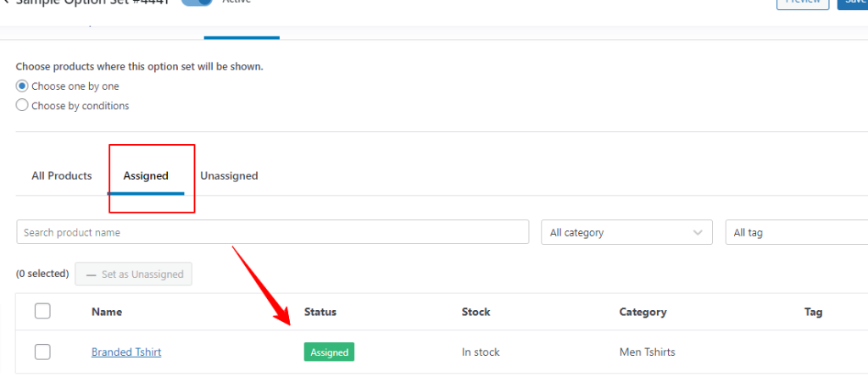Click the Preview button at the top
868x388 pixels.
point(803,4)
